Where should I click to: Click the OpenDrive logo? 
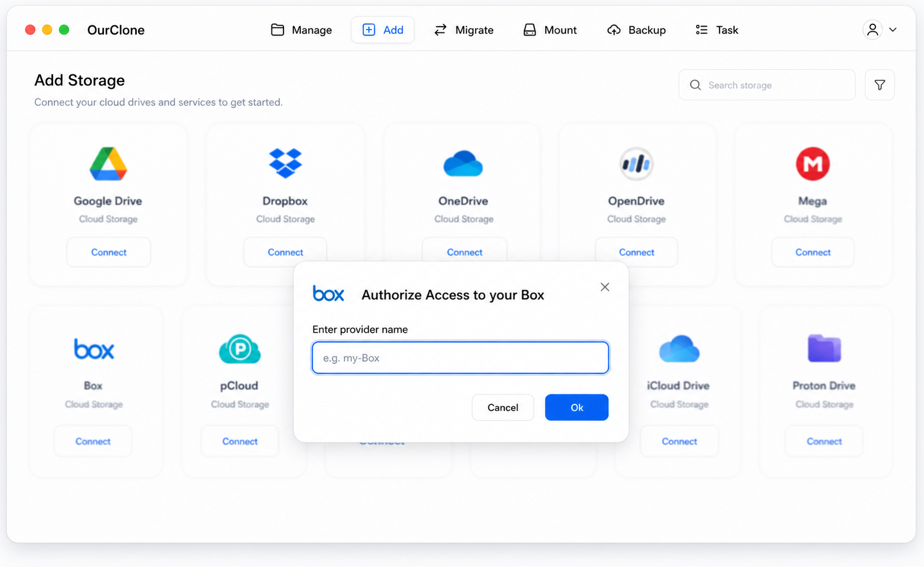click(x=637, y=164)
